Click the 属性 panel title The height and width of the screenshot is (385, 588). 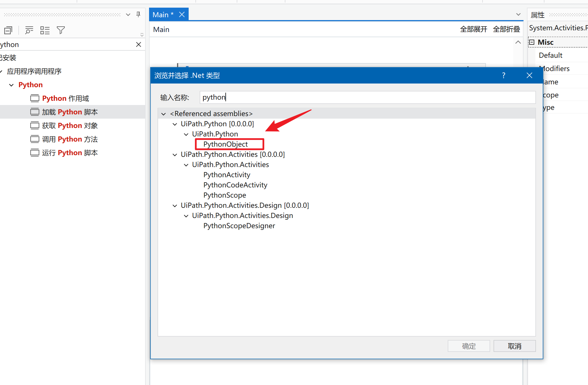click(537, 15)
